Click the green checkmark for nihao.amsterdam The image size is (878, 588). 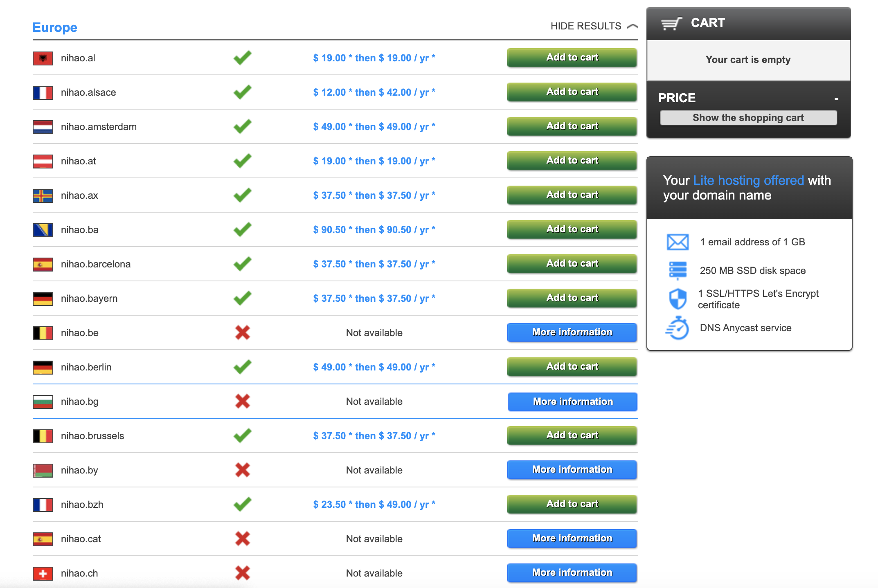243,126
